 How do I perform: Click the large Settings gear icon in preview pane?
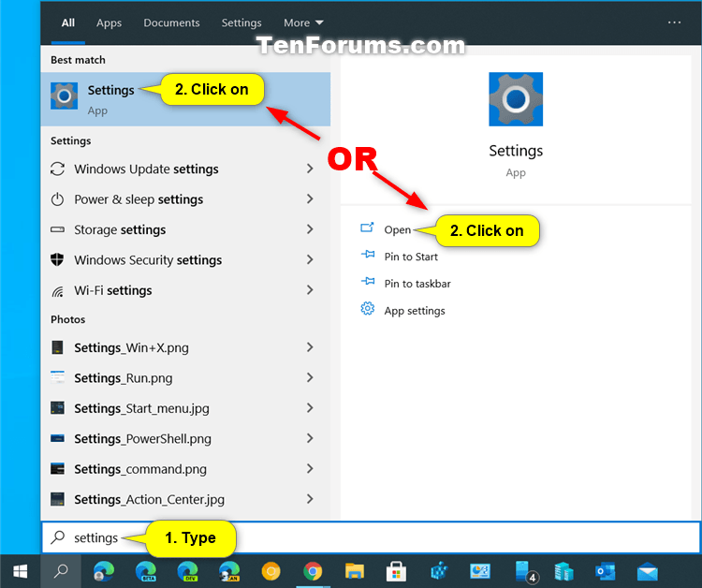pos(516,99)
